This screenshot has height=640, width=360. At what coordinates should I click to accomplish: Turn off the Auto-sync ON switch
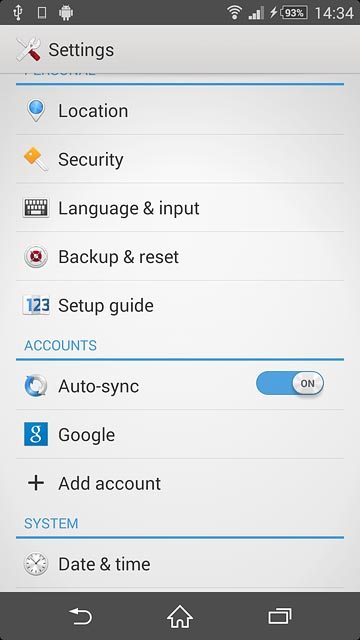[290, 383]
